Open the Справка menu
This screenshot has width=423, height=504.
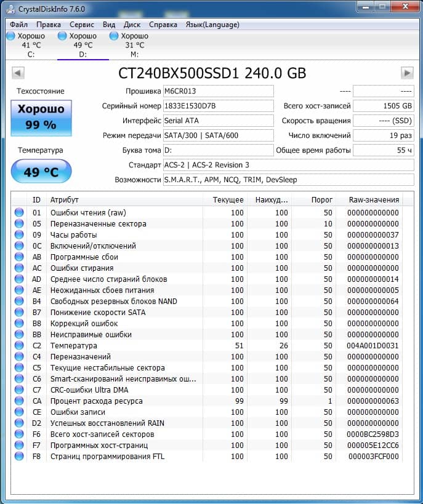pyautogui.click(x=163, y=25)
